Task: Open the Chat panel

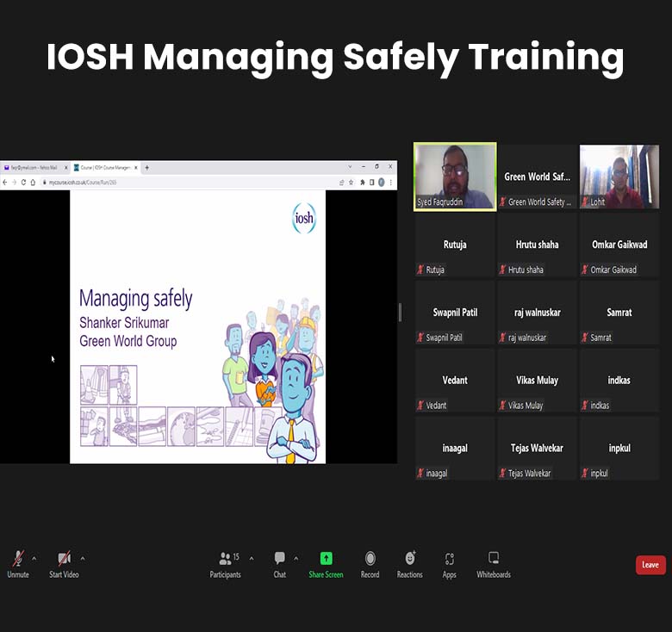Action: pos(279,559)
